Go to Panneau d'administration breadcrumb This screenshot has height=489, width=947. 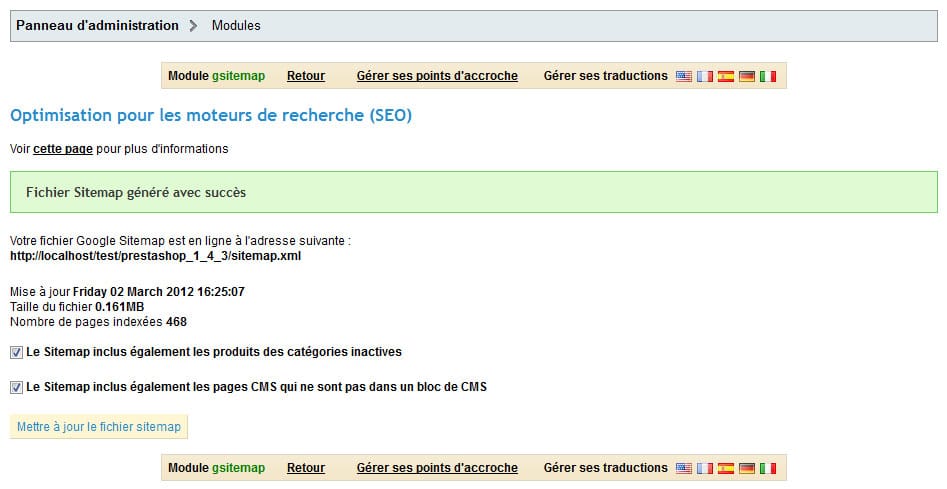(97, 25)
